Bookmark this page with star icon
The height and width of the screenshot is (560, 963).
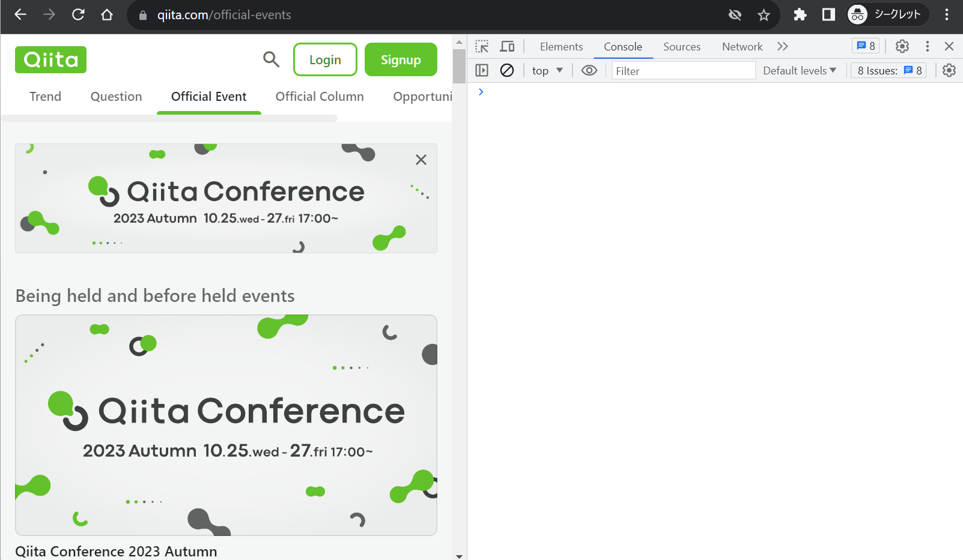[x=764, y=15]
